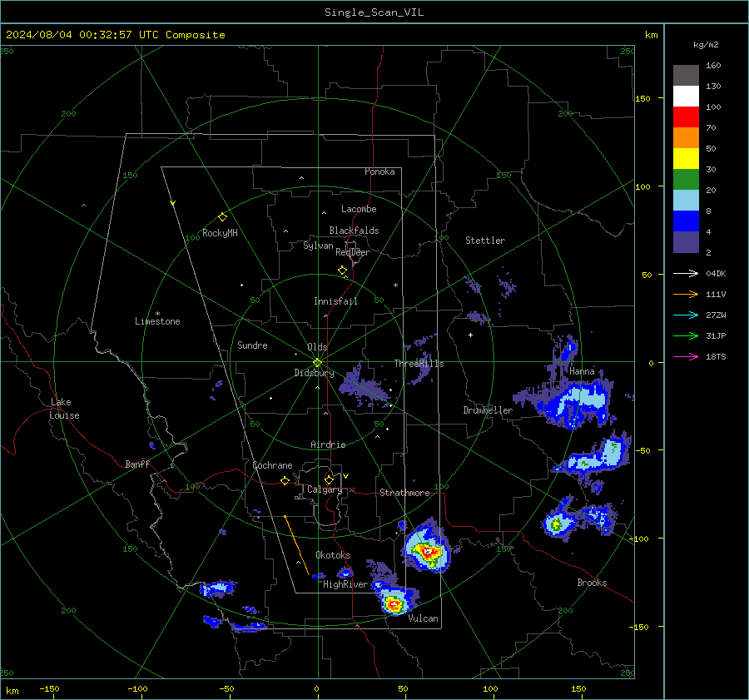Viewport: 749px width, 700px height.
Task: Click the orange track line near Okotoks
Action: click(x=296, y=545)
